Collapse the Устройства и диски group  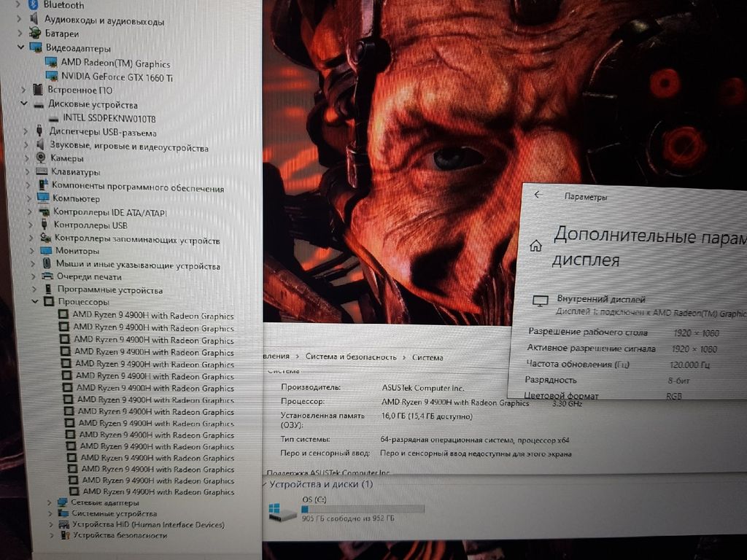click(x=264, y=484)
